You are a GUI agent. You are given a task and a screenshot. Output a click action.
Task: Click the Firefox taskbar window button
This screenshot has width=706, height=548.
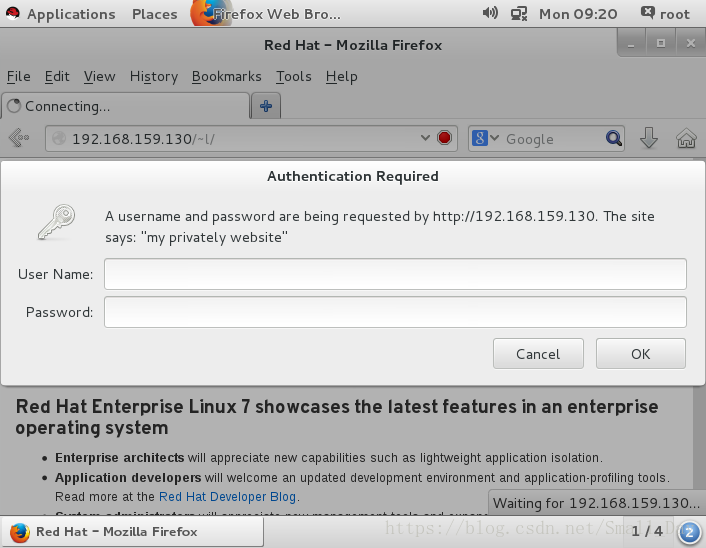(132, 532)
